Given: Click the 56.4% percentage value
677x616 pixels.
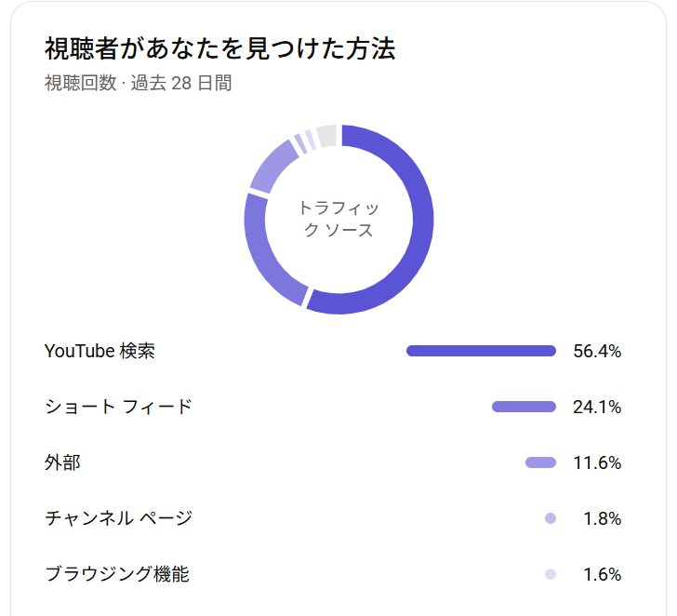Looking at the screenshot, I should point(597,351).
